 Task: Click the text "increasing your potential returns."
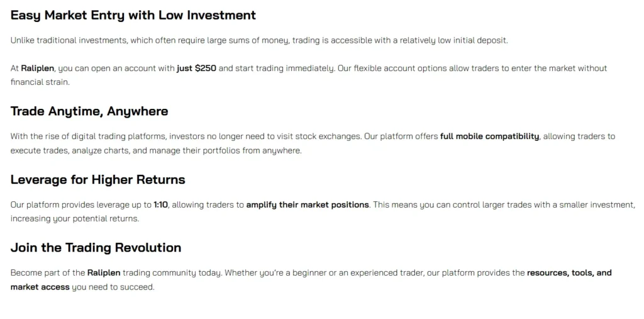coord(74,218)
